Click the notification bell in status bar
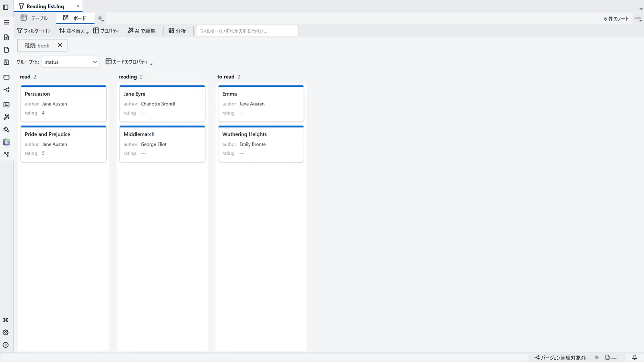This screenshot has width=644, height=362. point(634,358)
